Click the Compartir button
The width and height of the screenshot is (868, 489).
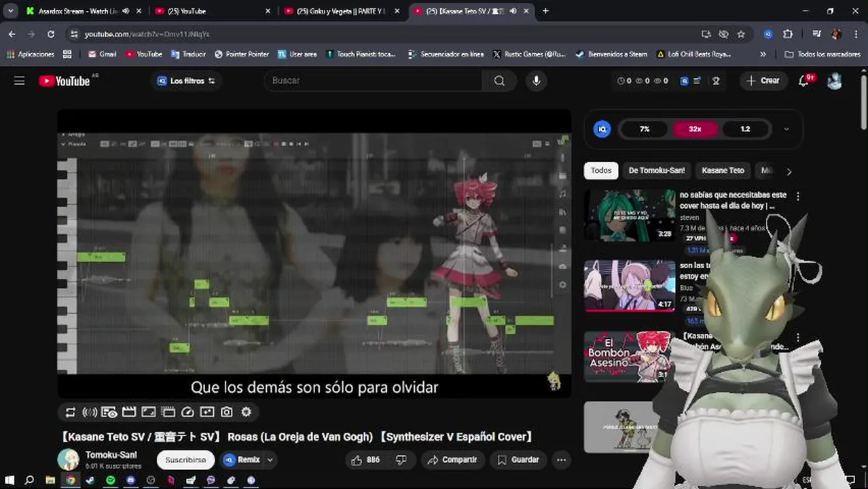coord(453,460)
